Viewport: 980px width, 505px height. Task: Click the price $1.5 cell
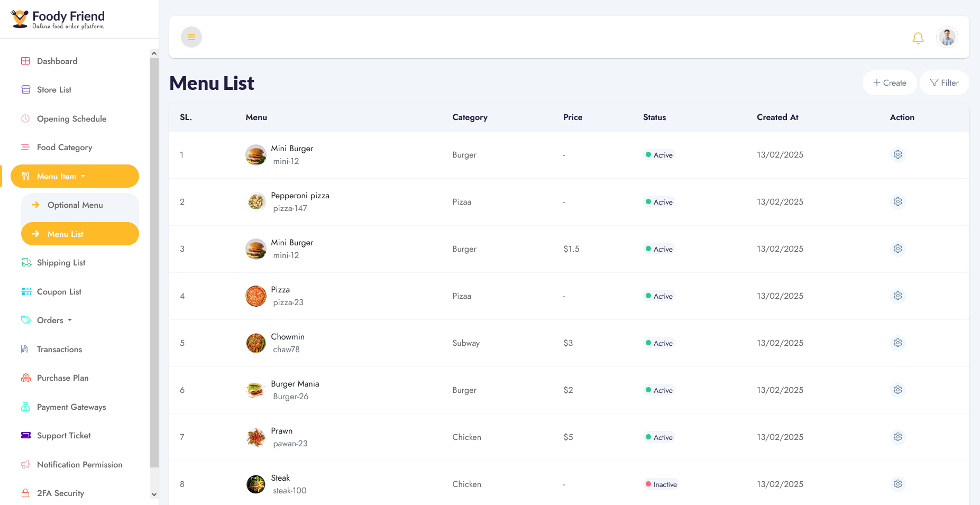571,249
